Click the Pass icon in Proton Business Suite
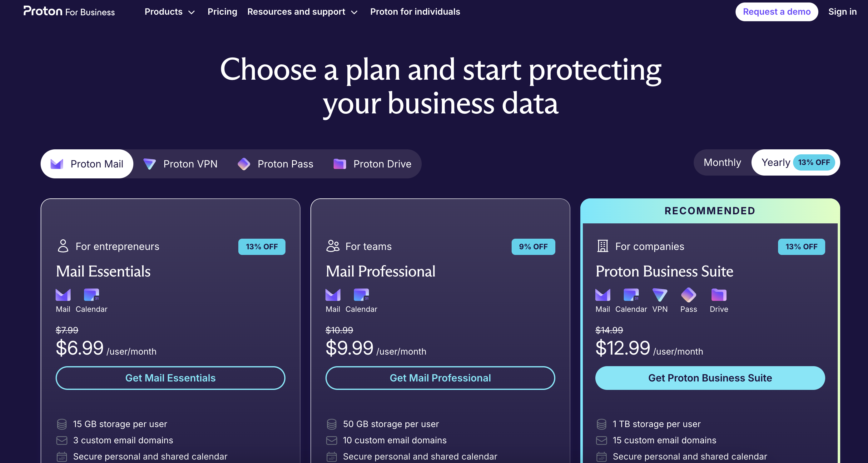This screenshot has width=868, height=463. tap(688, 295)
